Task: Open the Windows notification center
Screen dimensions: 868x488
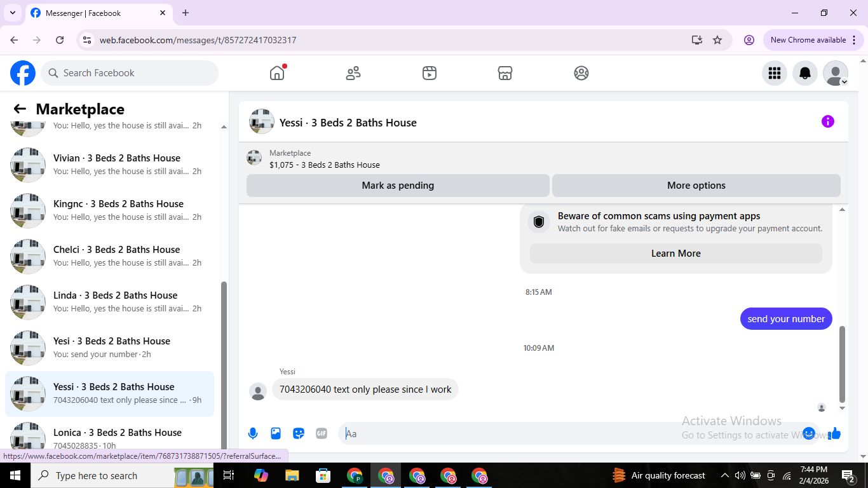Action: [848, 475]
